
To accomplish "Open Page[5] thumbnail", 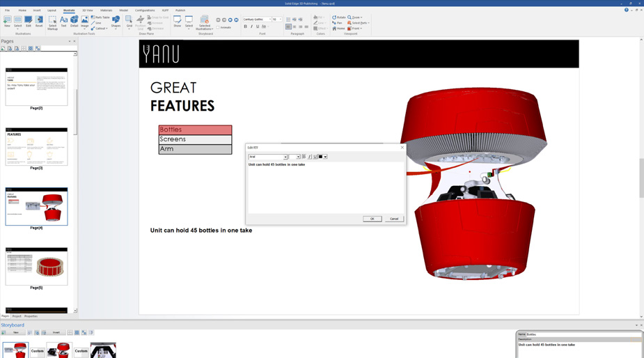I will [36, 266].
